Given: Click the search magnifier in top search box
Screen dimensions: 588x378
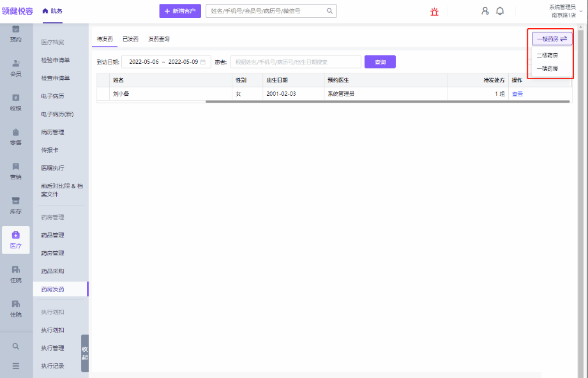Looking at the screenshot, I should coord(329,11).
